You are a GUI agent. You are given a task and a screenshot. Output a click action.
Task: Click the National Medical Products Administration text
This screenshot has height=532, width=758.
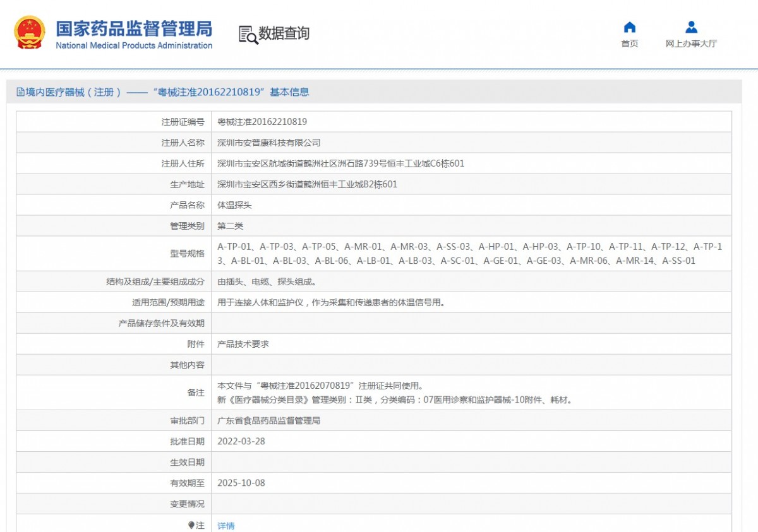pyautogui.click(x=134, y=45)
